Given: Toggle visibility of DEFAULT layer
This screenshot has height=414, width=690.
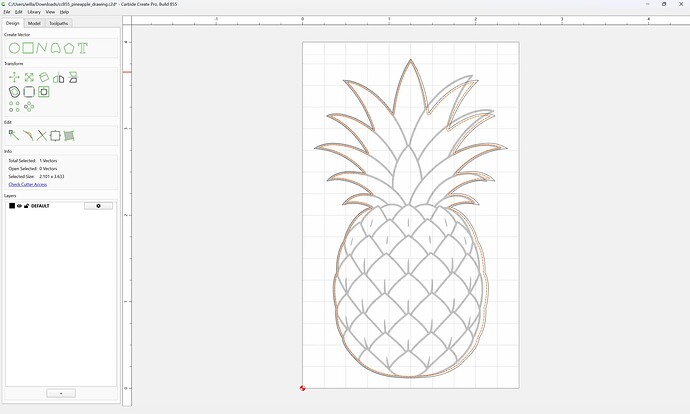Looking at the screenshot, I should pos(19,206).
